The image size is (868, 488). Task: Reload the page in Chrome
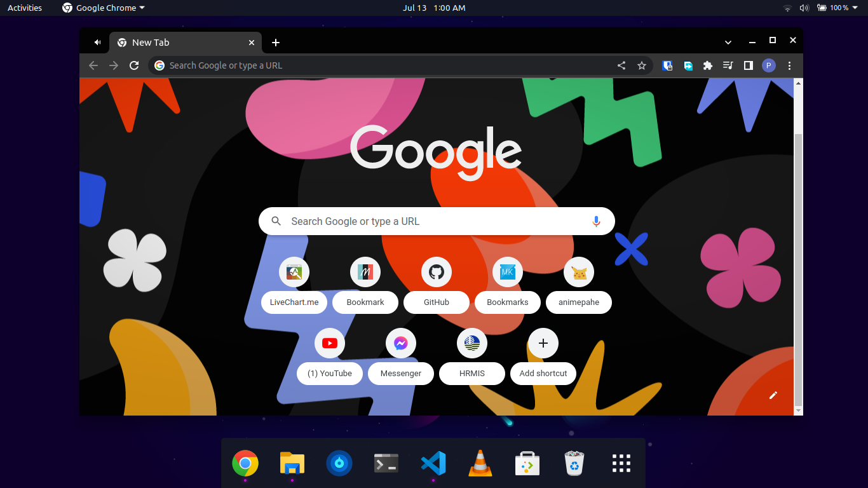(134, 65)
